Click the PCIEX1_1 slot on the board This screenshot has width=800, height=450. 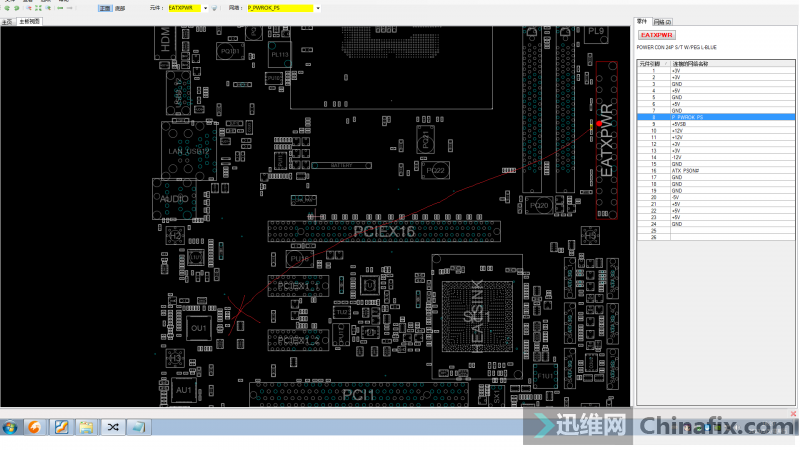298,286
